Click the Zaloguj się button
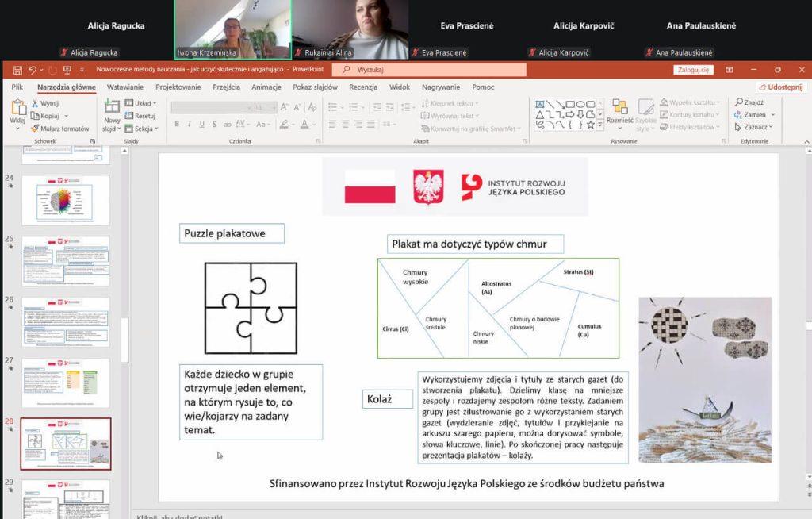The width and height of the screenshot is (812, 519). (x=693, y=70)
